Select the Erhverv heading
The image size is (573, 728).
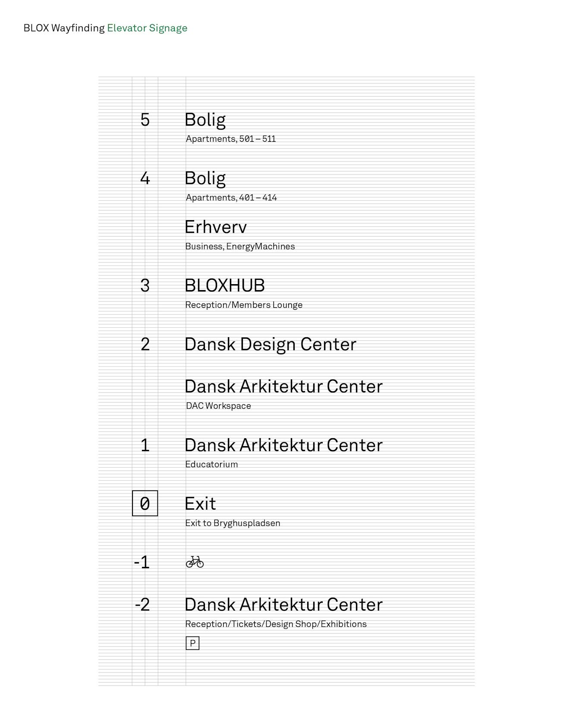click(216, 227)
